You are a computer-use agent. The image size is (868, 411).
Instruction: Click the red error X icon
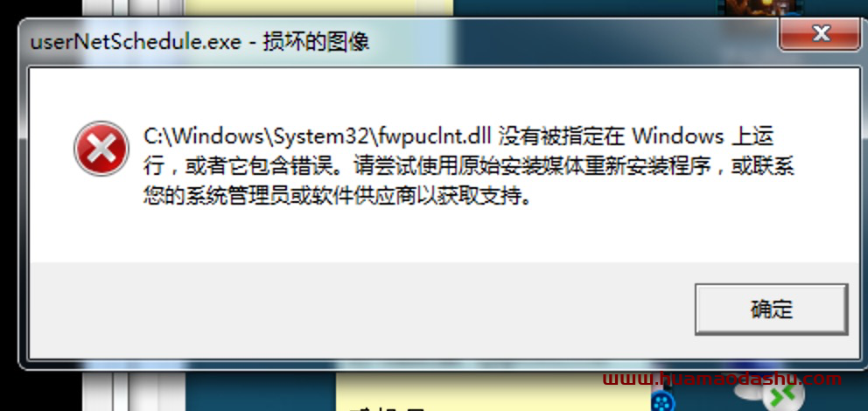[101, 149]
